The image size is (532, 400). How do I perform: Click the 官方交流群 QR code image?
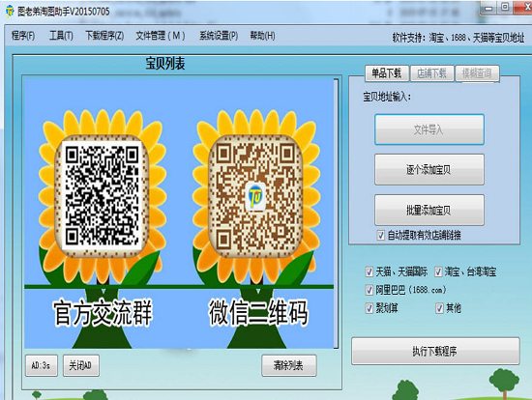coord(103,195)
